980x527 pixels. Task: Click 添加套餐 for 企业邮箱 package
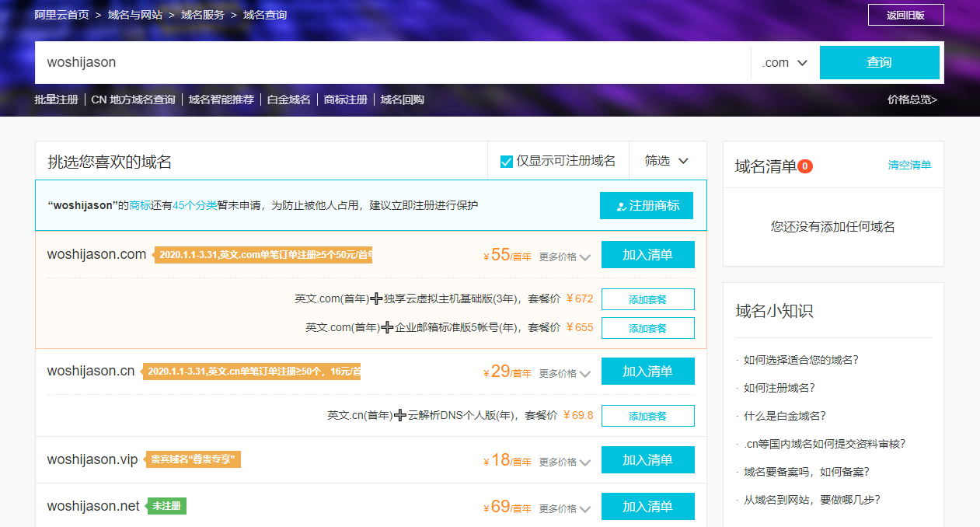648,328
